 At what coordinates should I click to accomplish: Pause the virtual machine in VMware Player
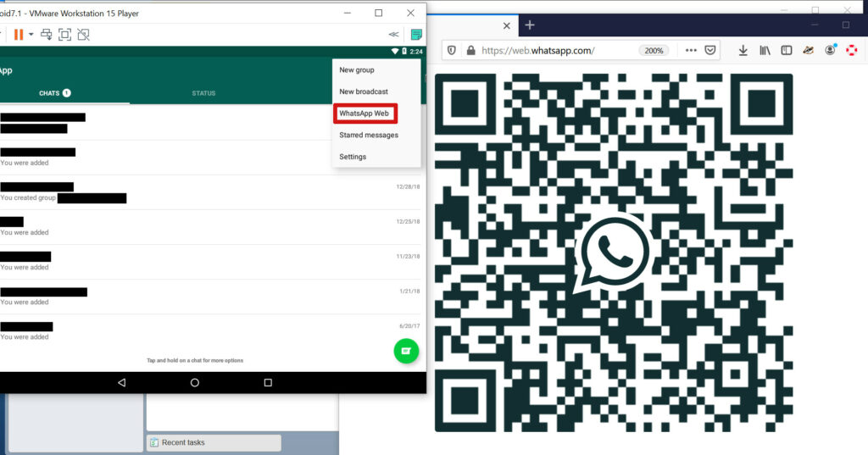pyautogui.click(x=19, y=35)
